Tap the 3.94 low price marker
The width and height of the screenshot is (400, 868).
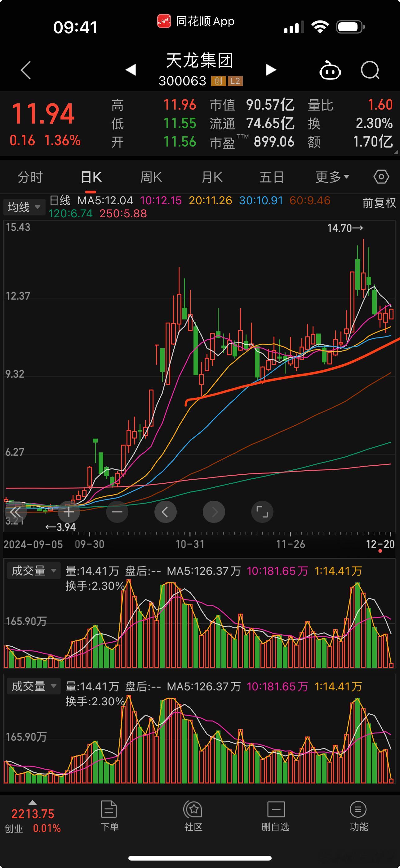click(60, 527)
